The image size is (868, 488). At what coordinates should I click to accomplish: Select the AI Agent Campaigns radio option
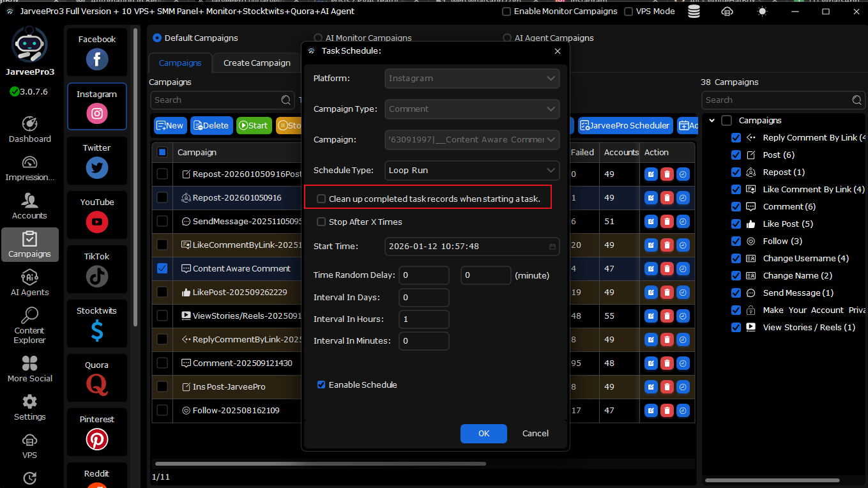pyautogui.click(x=507, y=38)
